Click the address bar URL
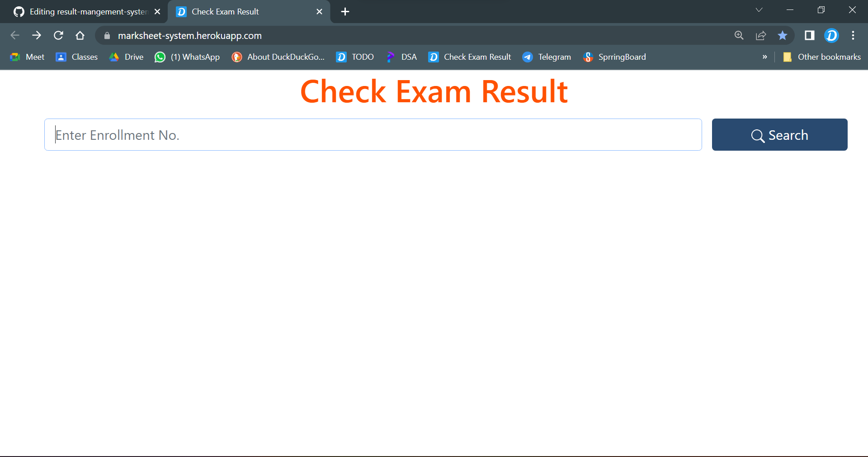Viewport: 868px width, 457px height. [190, 36]
